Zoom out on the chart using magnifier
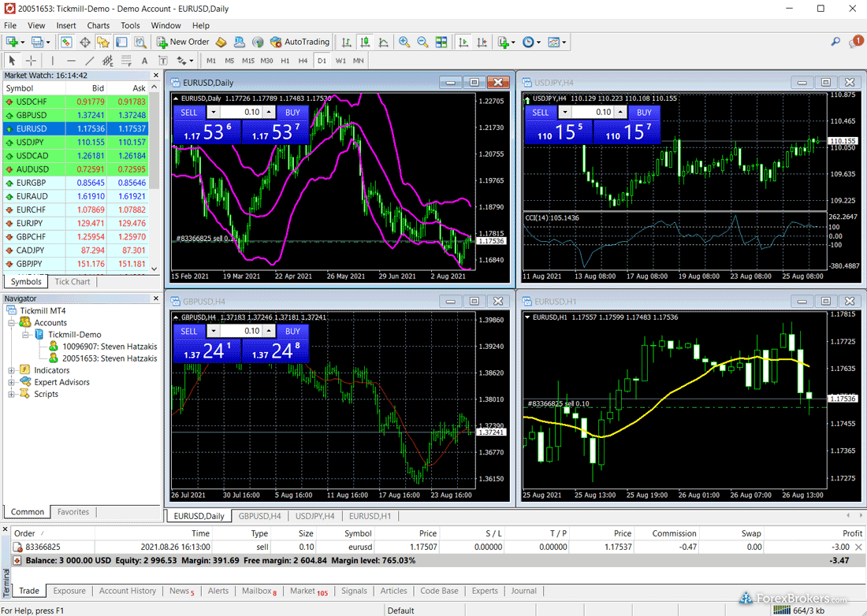 [x=422, y=42]
